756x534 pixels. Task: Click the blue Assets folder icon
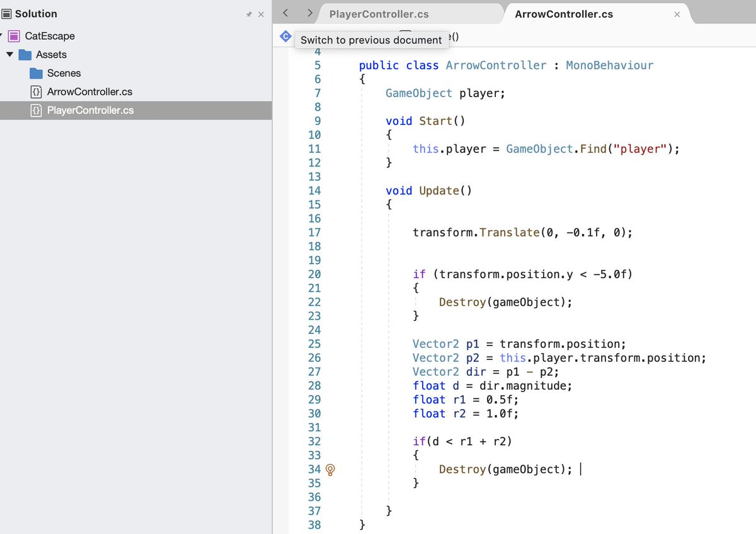[25, 55]
